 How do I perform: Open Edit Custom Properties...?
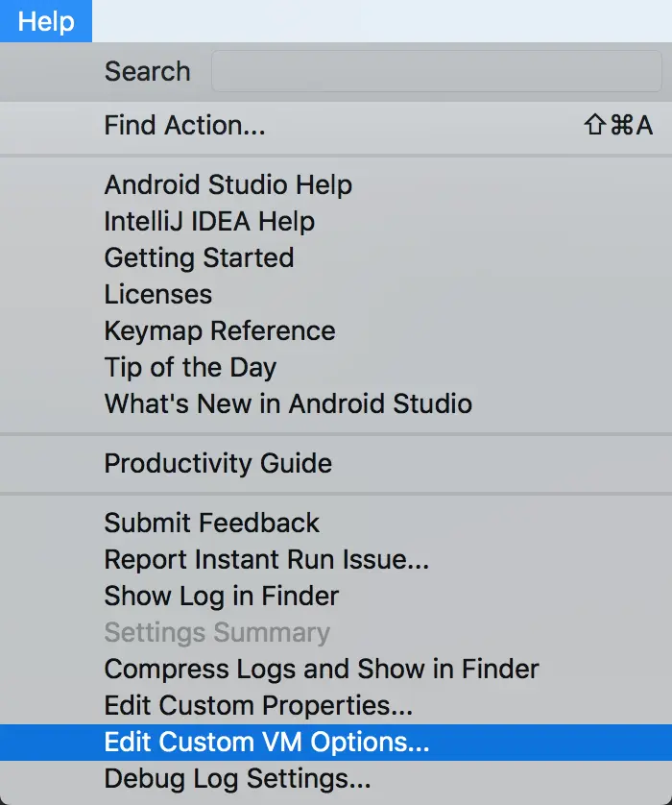(x=258, y=705)
